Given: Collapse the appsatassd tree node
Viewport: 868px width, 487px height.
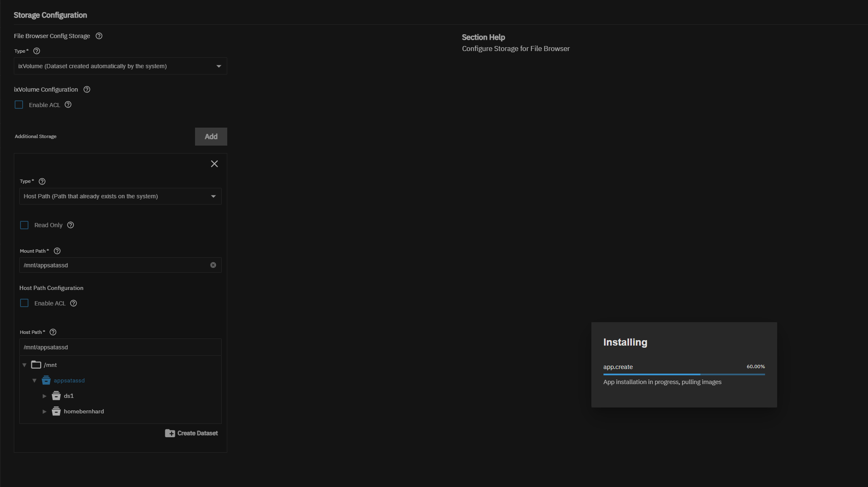Looking at the screenshot, I should [34, 381].
